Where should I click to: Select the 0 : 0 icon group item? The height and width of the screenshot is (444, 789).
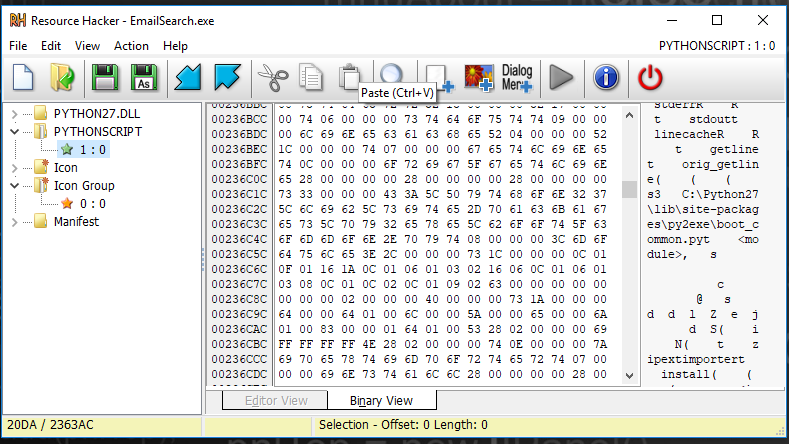[x=93, y=203]
